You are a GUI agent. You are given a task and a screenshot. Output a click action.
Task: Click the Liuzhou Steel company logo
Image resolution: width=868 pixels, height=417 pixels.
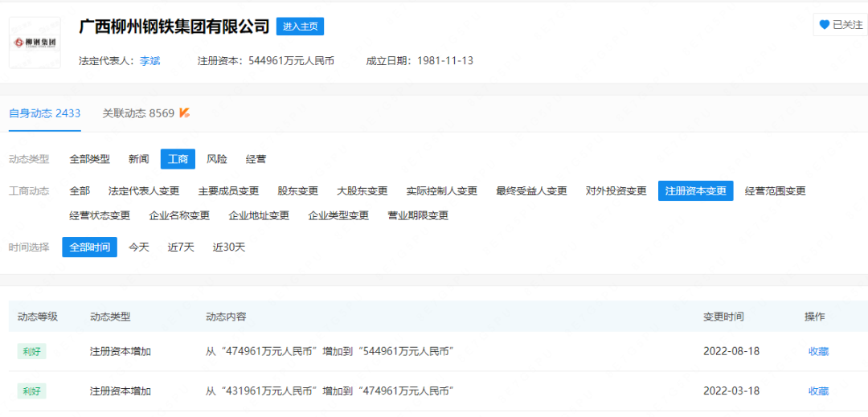pyautogui.click(x=35, y=43)
